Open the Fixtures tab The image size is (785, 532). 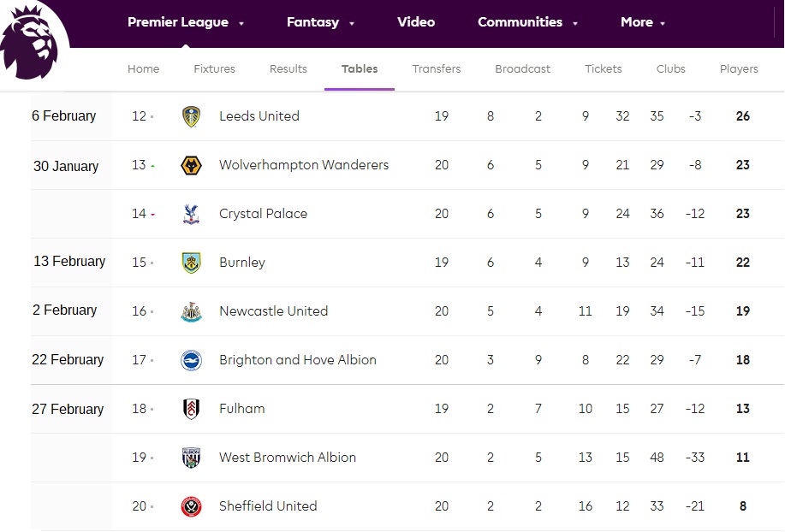coord(214,69)
